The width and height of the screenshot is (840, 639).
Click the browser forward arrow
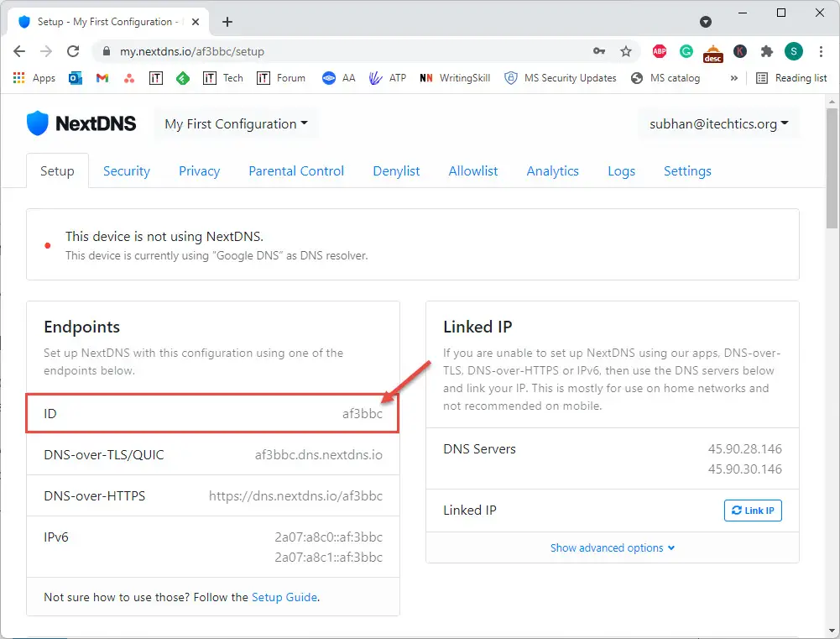tap(46, 51)
